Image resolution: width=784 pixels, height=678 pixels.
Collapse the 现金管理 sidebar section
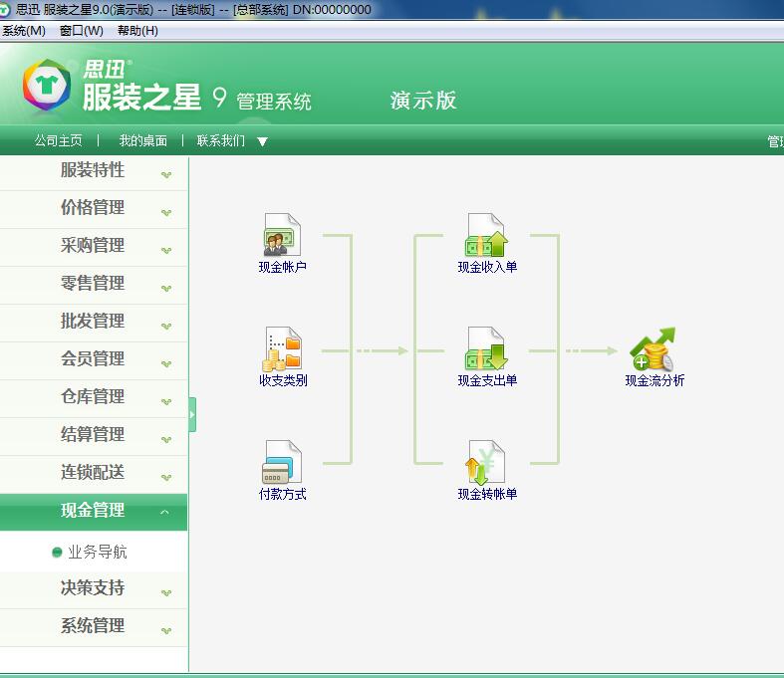pos(94,512)
